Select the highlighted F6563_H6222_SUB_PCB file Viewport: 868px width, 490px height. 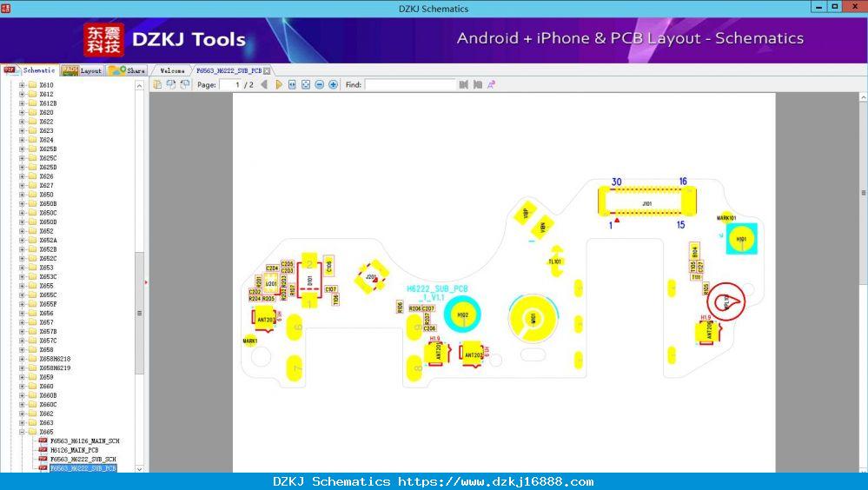tap(83, 468)
